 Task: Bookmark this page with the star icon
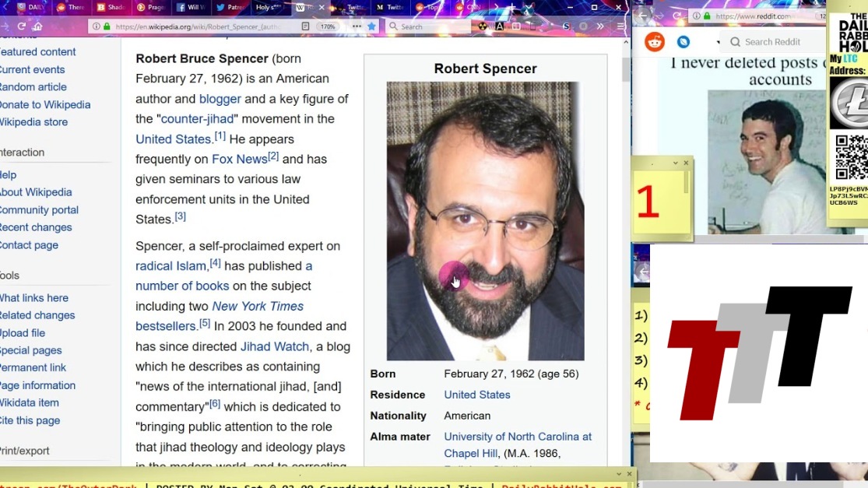pos(372,26)
